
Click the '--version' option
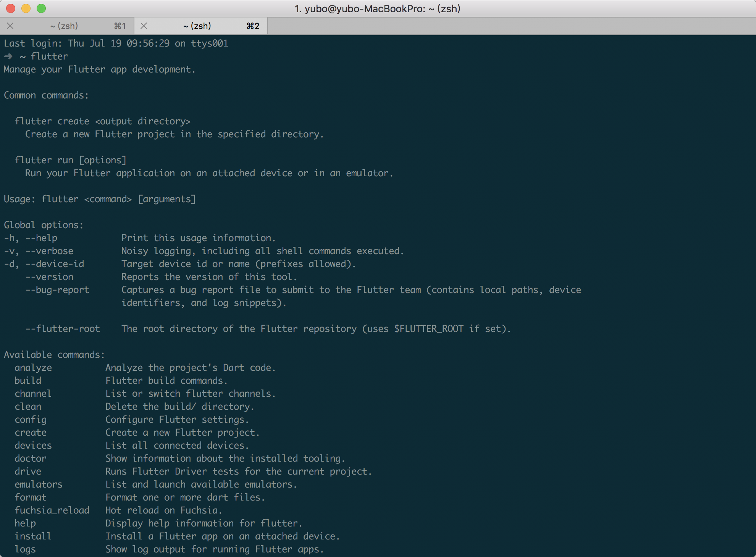49,277
